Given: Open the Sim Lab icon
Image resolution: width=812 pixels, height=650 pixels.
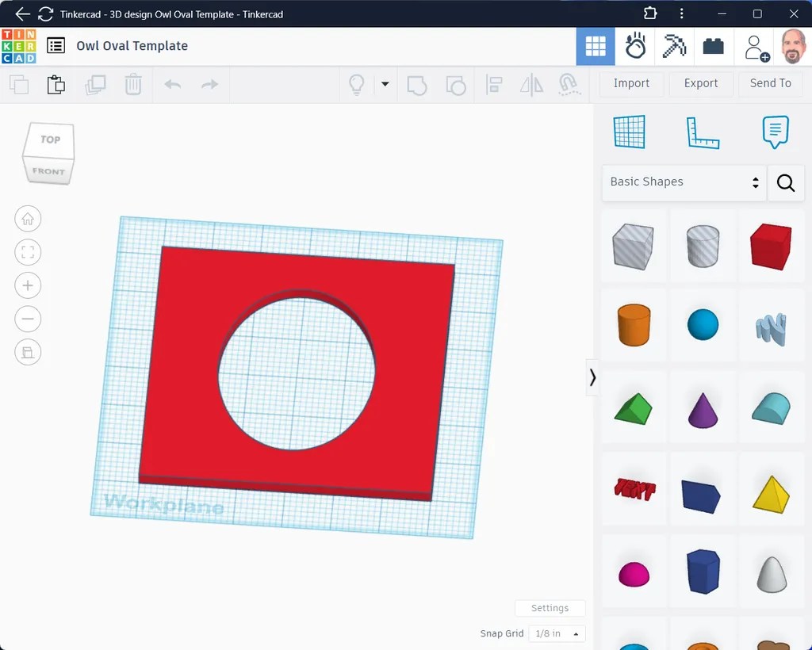Looking at the screenshot, I should [635, 47].
